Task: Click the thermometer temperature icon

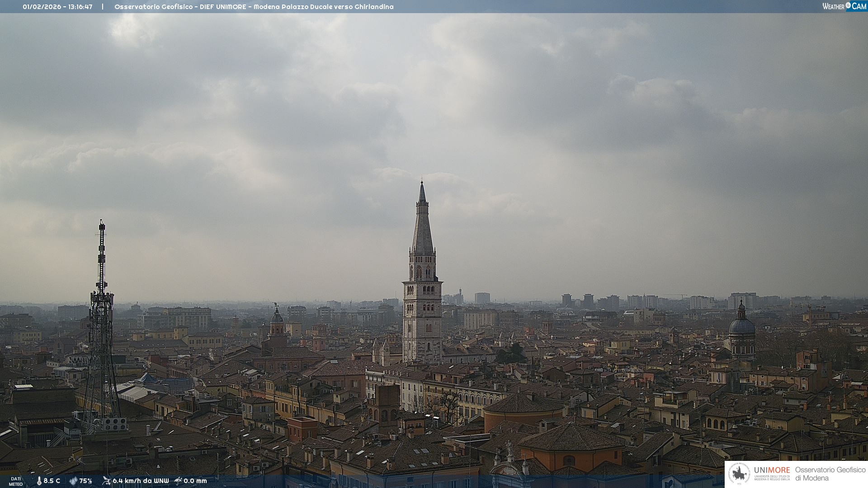Action: pos(39,481)
